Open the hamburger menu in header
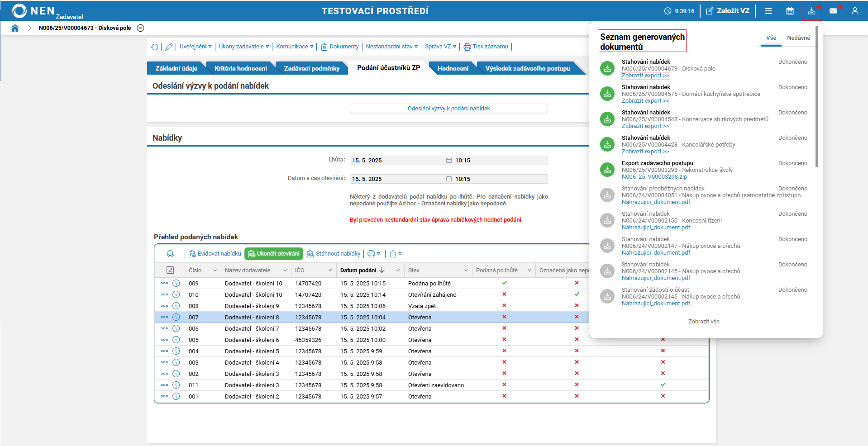Screen dimensions: 868x446 click(768, 11)
